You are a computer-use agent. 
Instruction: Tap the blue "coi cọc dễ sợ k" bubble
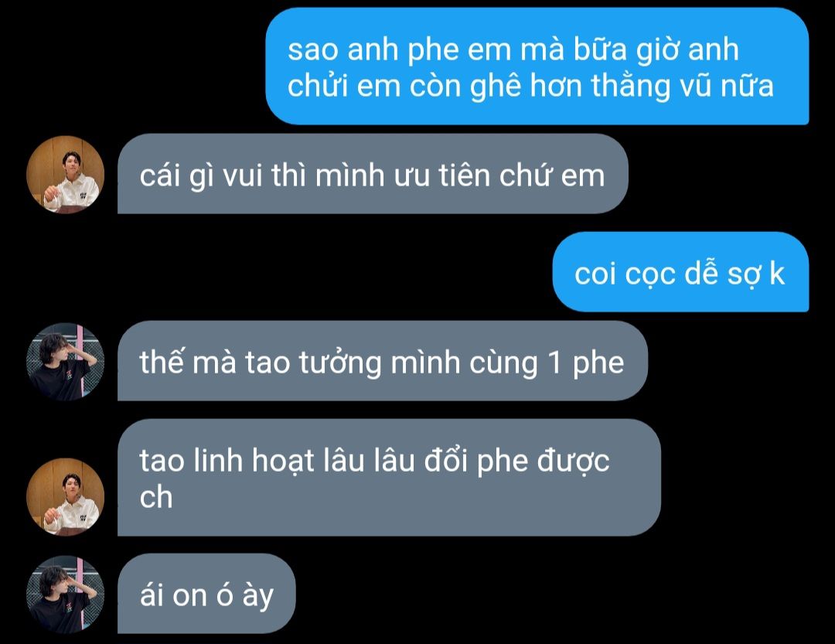click(680, 271)
